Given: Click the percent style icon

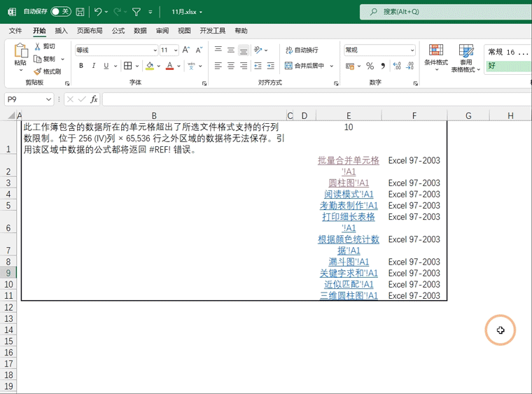Looking at the screenshot, I should [370, 66].
